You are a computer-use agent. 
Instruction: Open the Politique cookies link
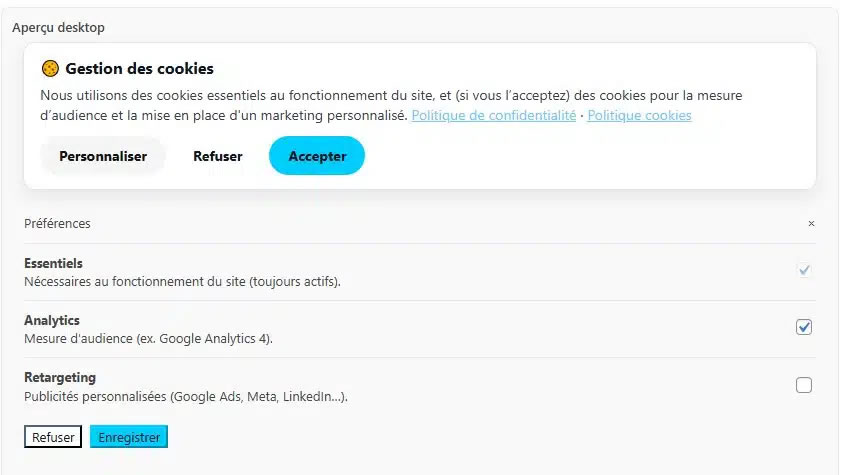639,116
